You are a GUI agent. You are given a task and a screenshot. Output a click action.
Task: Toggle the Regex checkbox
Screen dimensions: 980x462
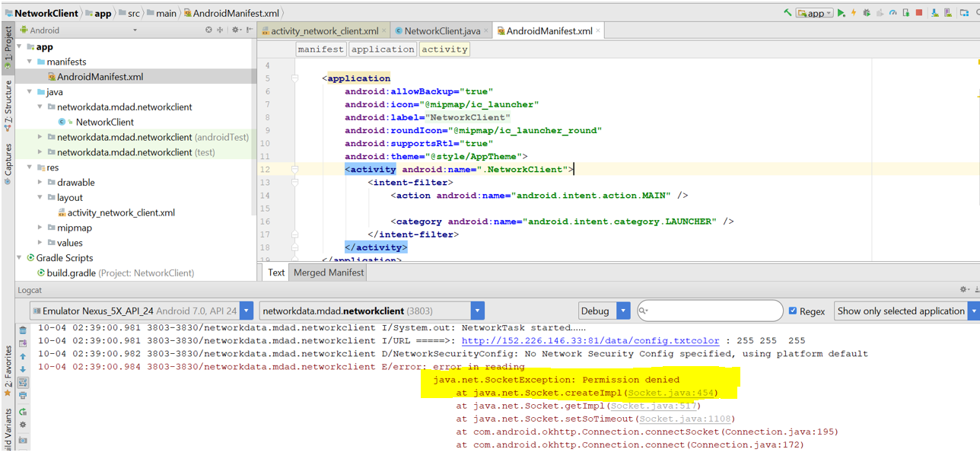coord(793,311)
